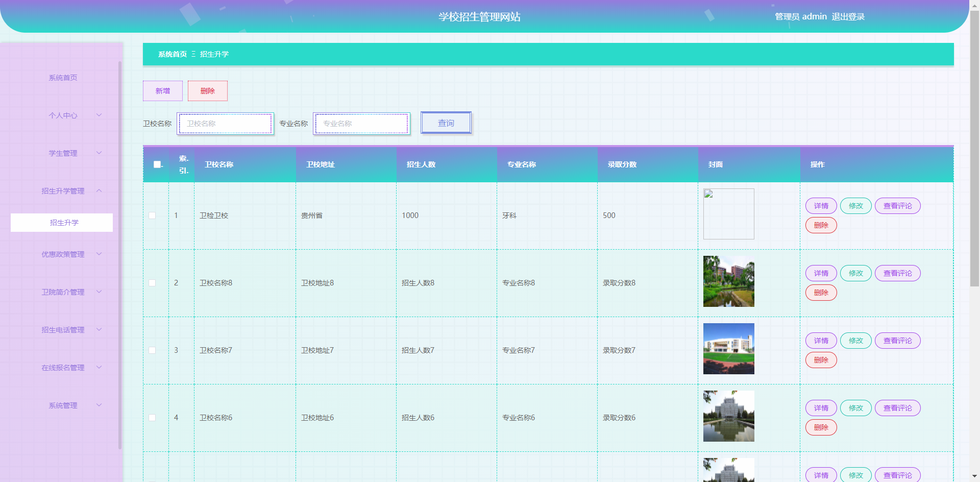This screenshot has height=482, width=980.
Task: Click chevron next to 系统管理
Action: 99,405
